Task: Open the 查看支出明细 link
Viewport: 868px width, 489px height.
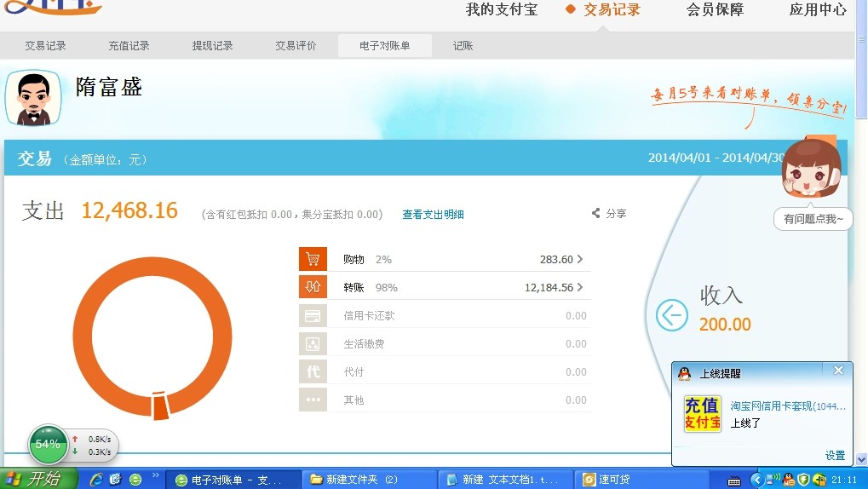Action: [433, 215]
